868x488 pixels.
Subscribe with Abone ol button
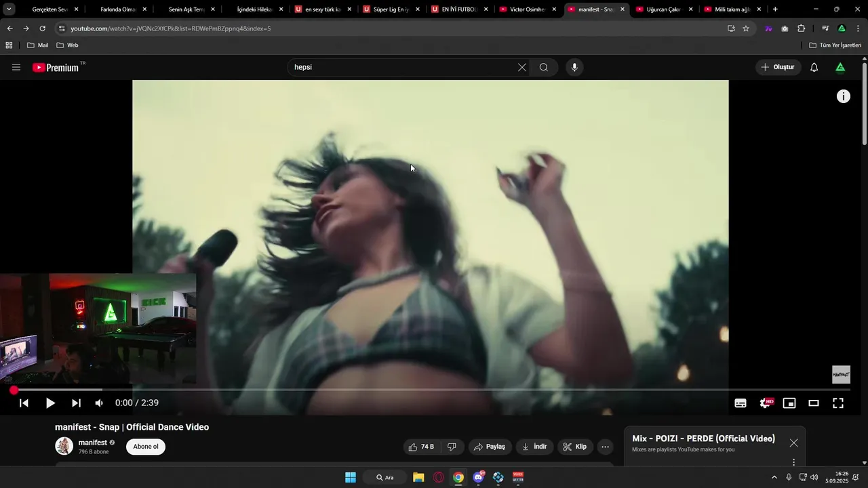pyautogui.click(x=146, y=447)
